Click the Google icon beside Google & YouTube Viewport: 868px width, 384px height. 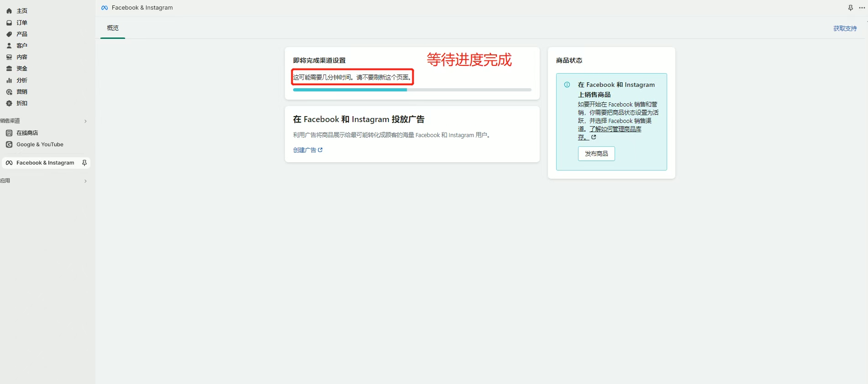pos(9,144)
